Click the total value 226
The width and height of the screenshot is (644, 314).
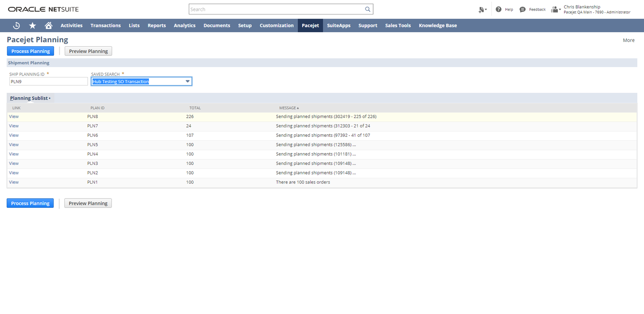(x=190, y=117)
